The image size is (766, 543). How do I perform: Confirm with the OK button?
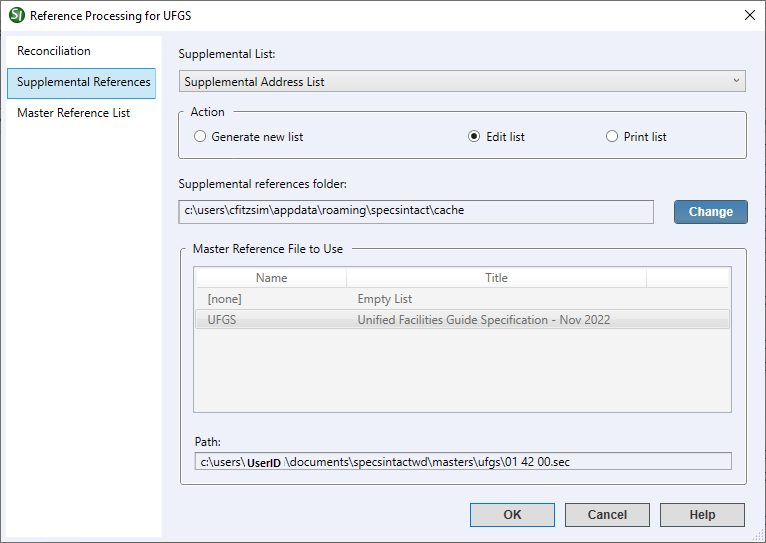[512, 515]
